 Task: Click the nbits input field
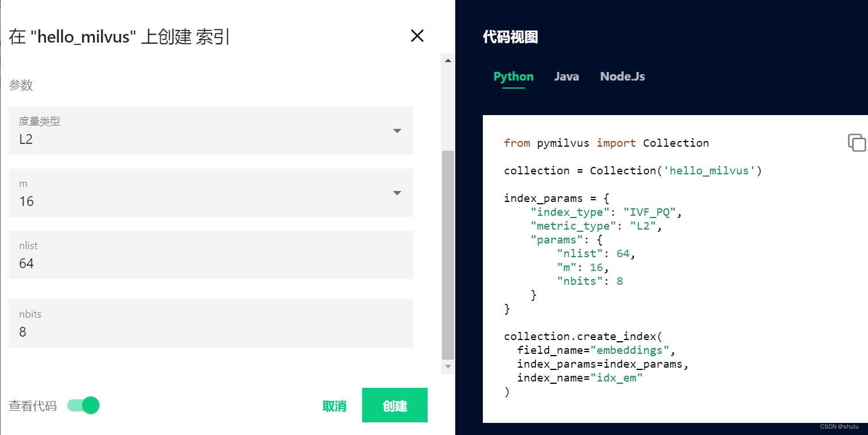[211, 323]
